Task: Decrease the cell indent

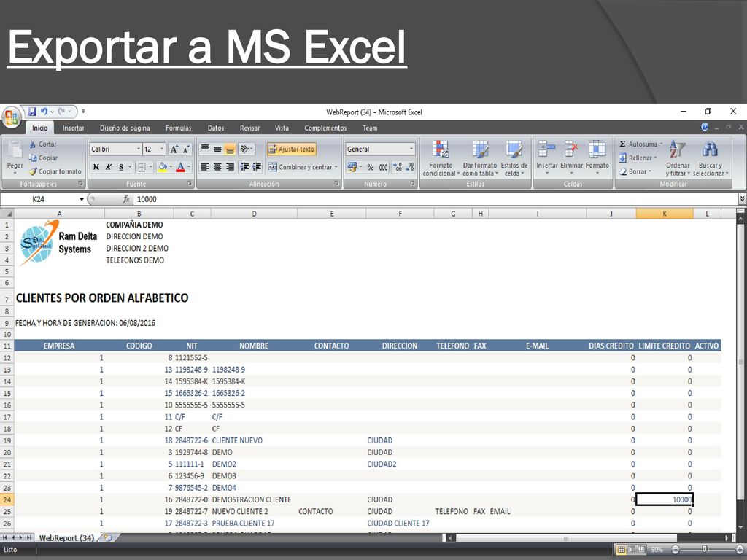Action: coord(245,167)
